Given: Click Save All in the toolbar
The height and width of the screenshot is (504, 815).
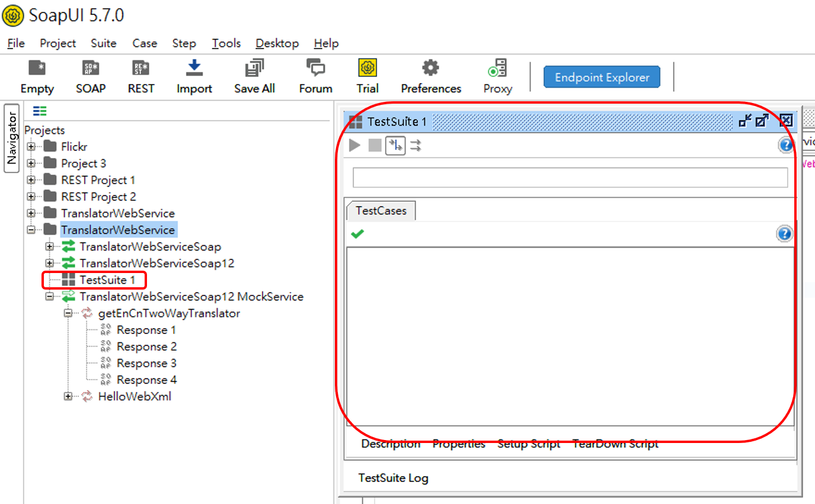Looking at the screenshot, I should coord(254,69).
